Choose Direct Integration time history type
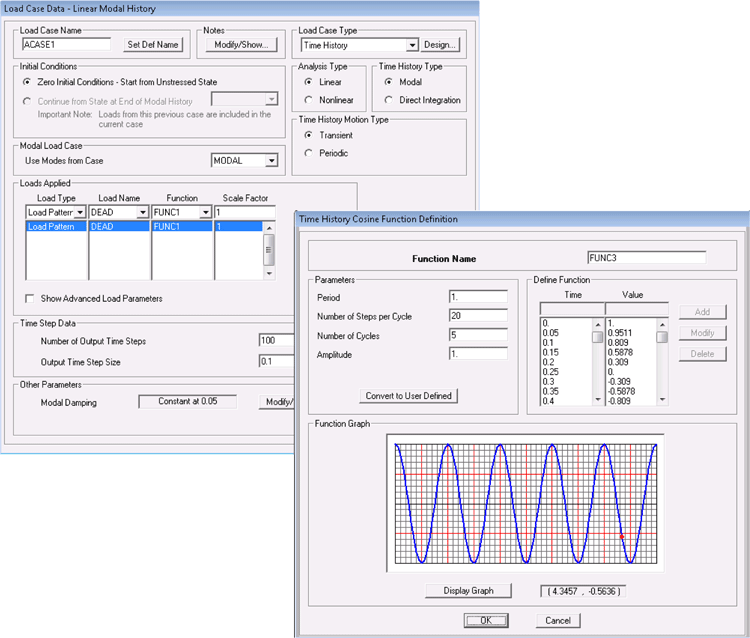The width and height of the screenshot is (750, 638). (389, 100)
